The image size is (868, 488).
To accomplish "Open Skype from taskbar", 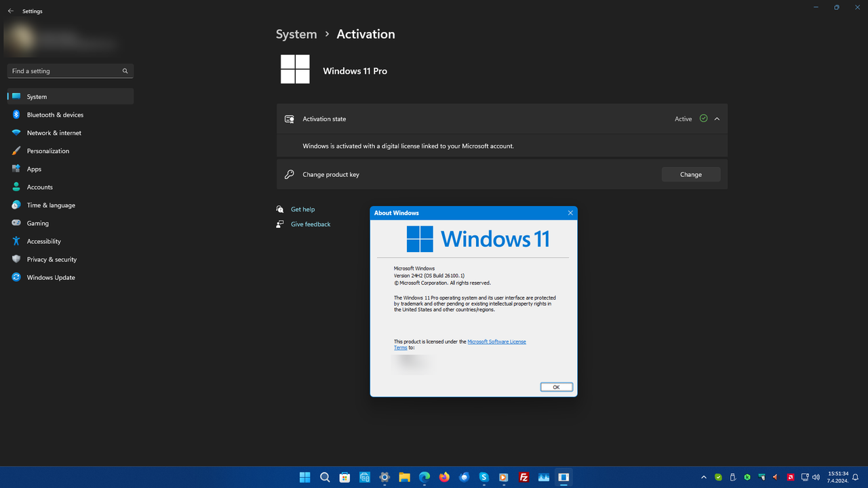I will (484, 477).
